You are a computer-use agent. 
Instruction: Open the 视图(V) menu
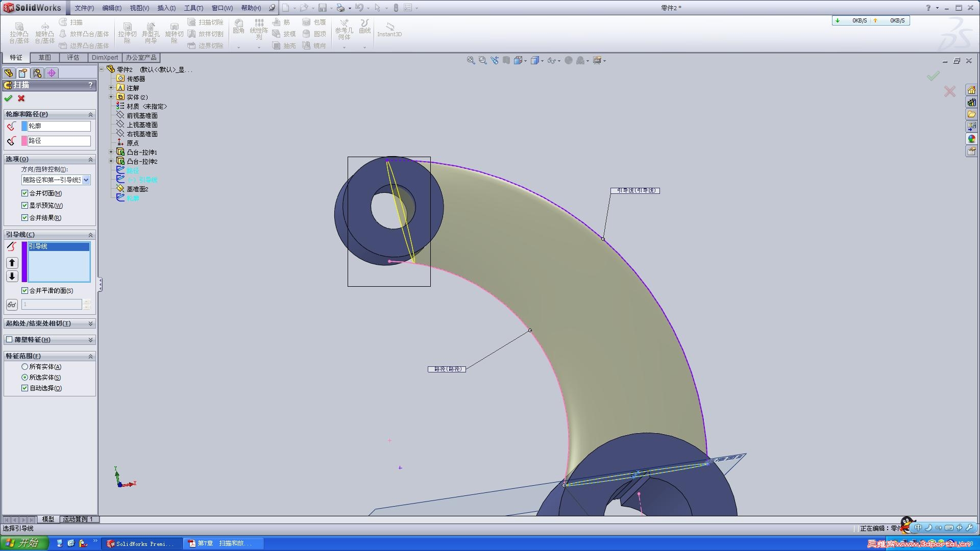click(x=139, y=8)
